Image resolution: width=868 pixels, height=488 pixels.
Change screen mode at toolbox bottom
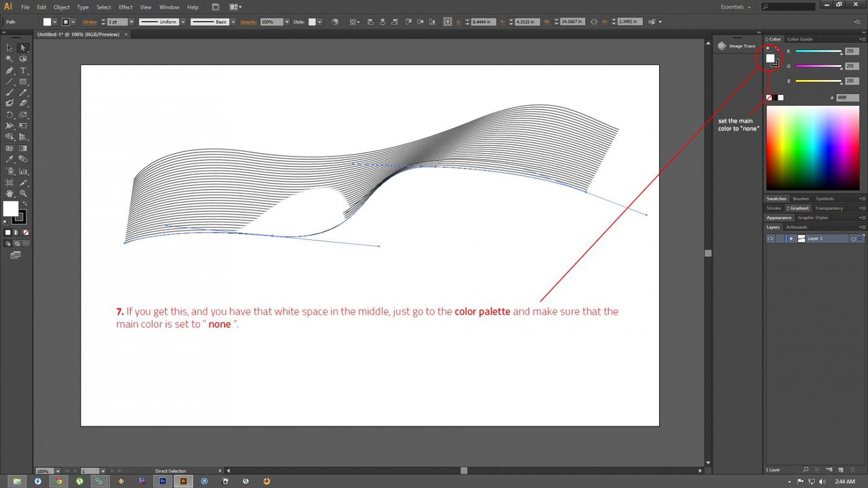(15, 255)
